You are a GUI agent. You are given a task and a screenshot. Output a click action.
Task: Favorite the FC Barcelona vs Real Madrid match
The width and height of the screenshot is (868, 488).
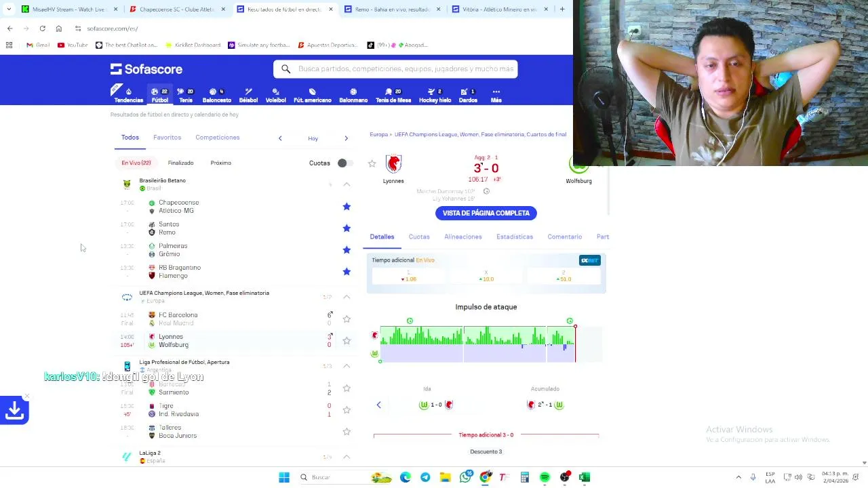coord(347,319)
